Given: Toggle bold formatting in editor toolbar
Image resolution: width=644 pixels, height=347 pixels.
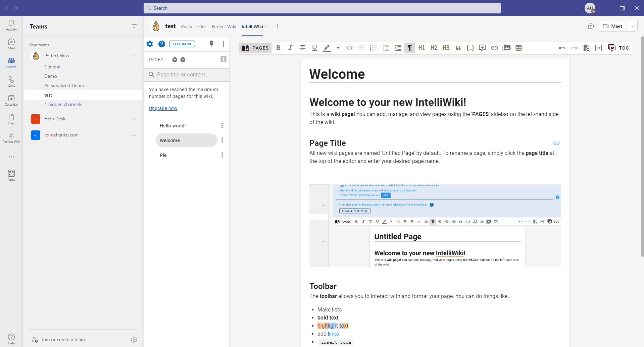Looking at the screenshot, I should coord(278,48).
